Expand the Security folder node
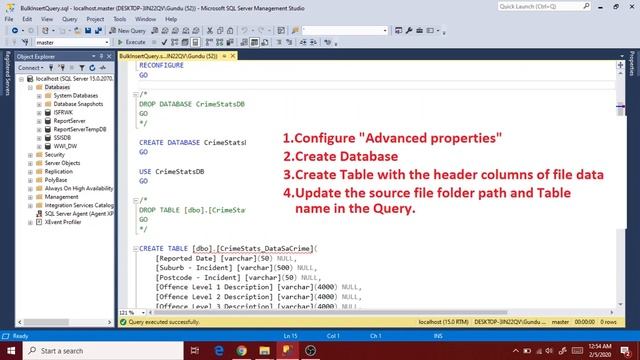This screenshot has height=360, width=640. point(30,155)
